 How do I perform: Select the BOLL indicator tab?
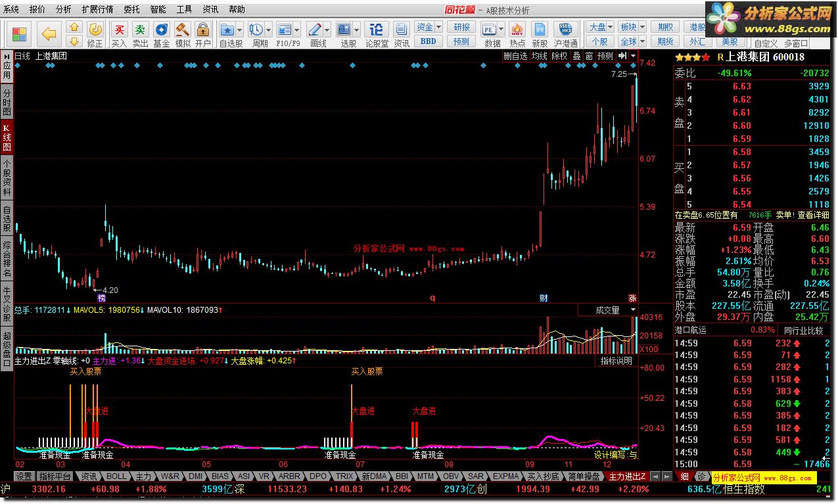(116, 476)
